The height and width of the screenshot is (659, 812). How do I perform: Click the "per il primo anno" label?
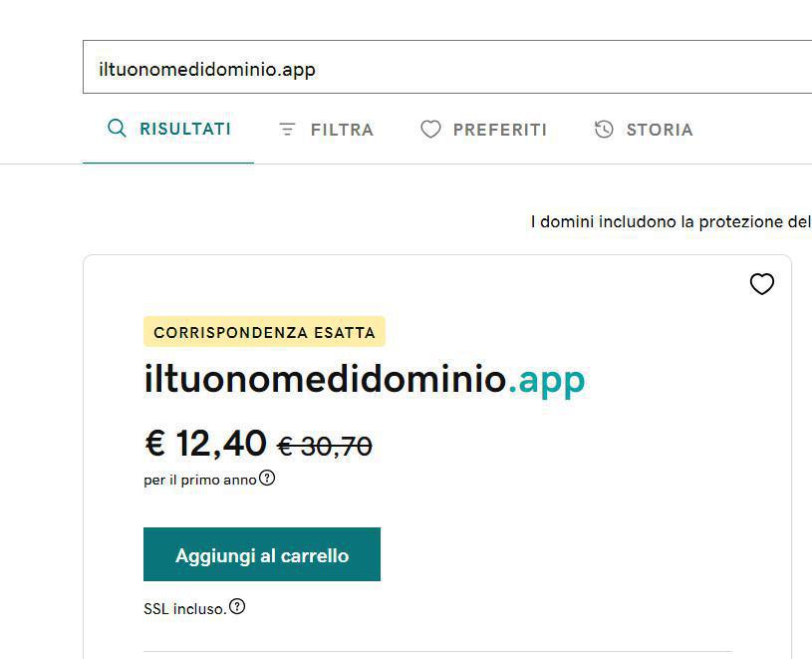point(199,480)
